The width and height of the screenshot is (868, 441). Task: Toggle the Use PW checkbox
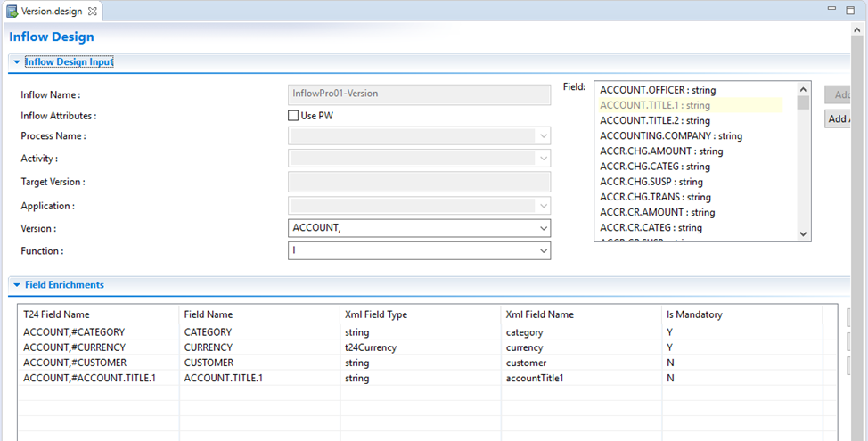293,115
